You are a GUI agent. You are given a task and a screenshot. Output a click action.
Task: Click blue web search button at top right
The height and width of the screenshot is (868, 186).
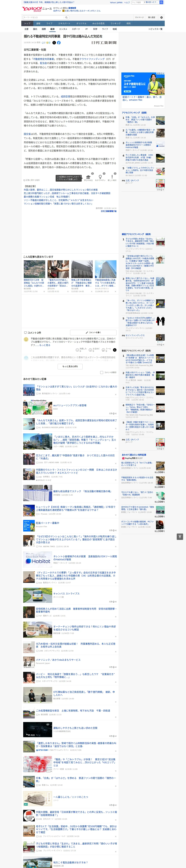coord(161,2)
